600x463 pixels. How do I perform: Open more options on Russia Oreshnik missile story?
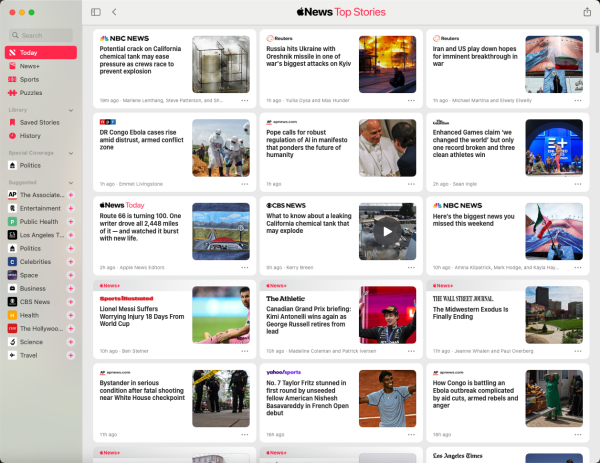[411, 101]
